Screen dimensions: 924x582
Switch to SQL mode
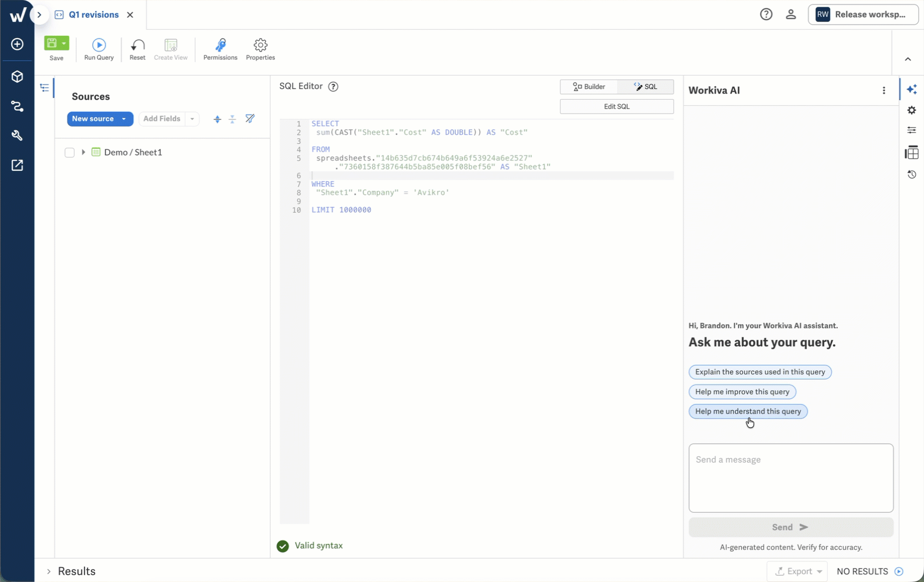click(x=646, y=87)
